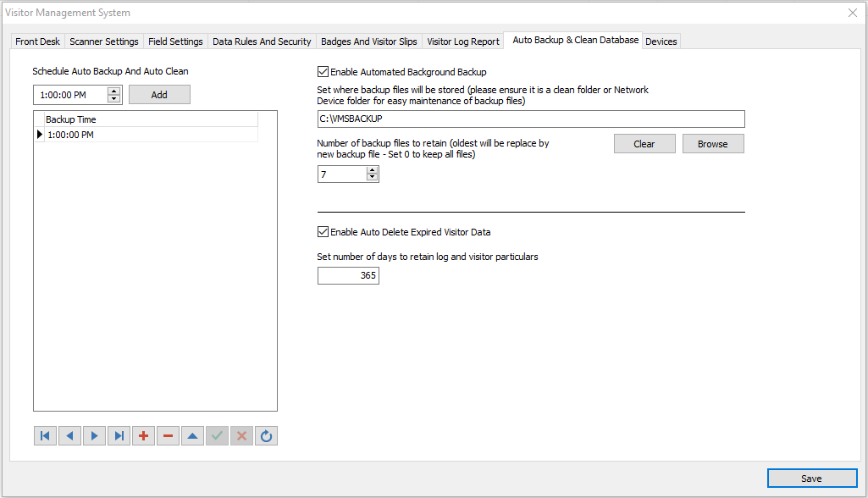The height and width of the screenshot is (498, 868).
Task: Open the Visitor Log Report tab
Action: (x=462, y=41)
